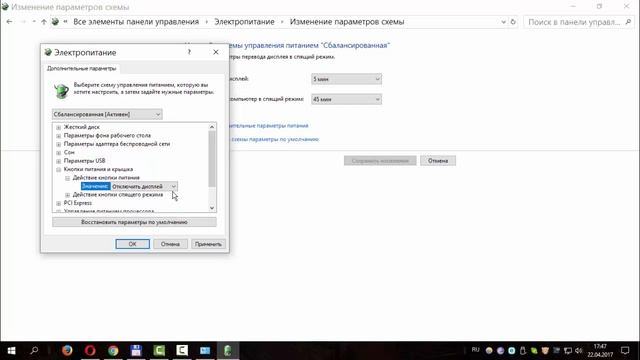Click Изменение параметров схемы breadcrumb

[x=347, y=22]
